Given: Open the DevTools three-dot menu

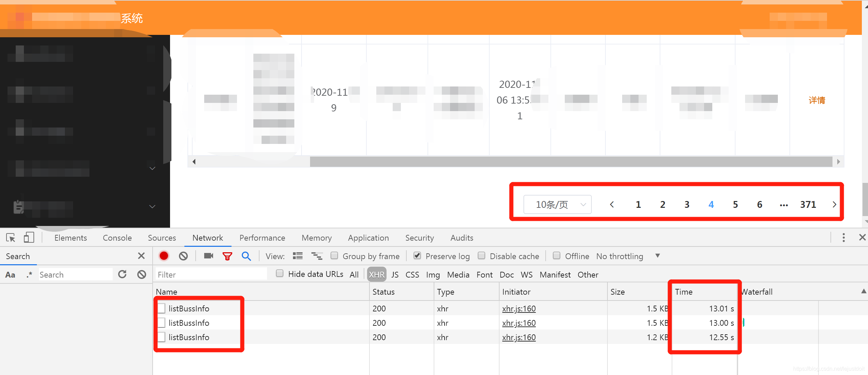Looking at the screenshot, I should (x=843, y=238).
